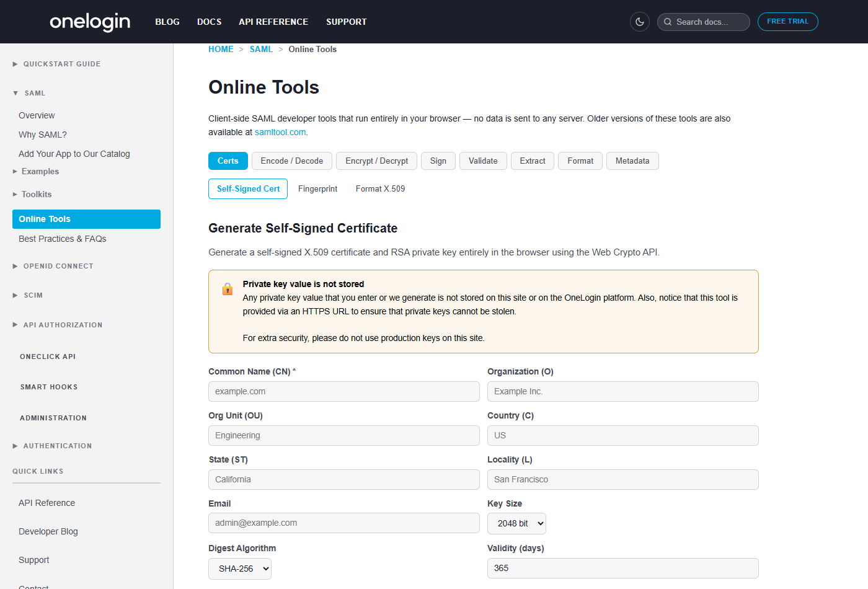Open Support quick link in sidebar
The image size is (868, 589).
(34, 560)
